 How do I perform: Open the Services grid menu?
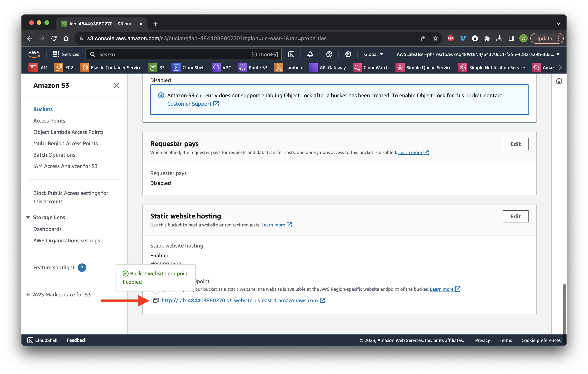point(66,54)
